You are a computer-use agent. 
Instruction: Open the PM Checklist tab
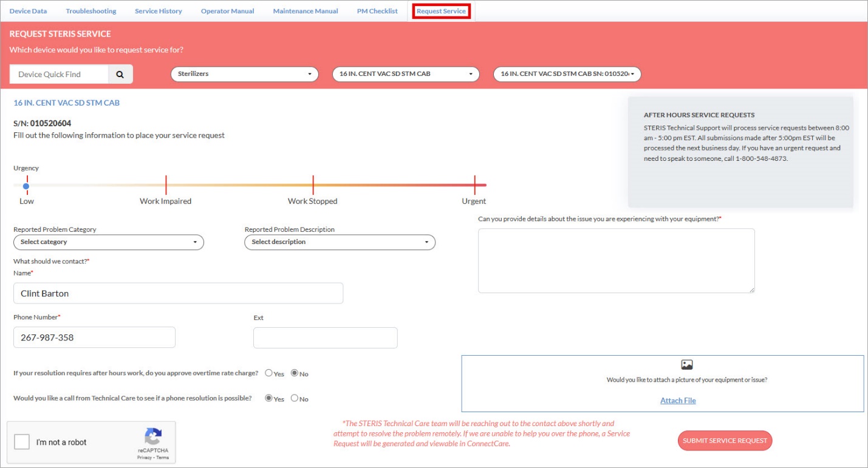pyautogui.click(x=377, y=11)
